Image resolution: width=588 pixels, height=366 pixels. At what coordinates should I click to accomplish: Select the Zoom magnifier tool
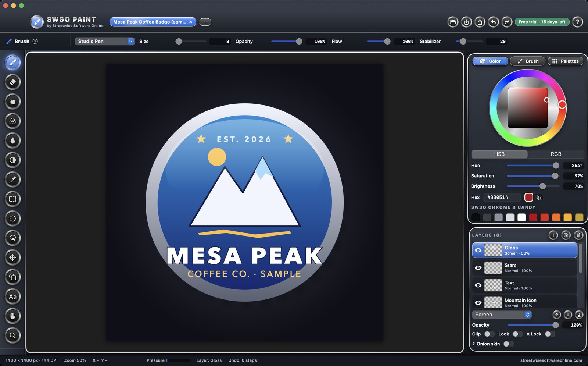pyautogui.click(x=12, y=335)
